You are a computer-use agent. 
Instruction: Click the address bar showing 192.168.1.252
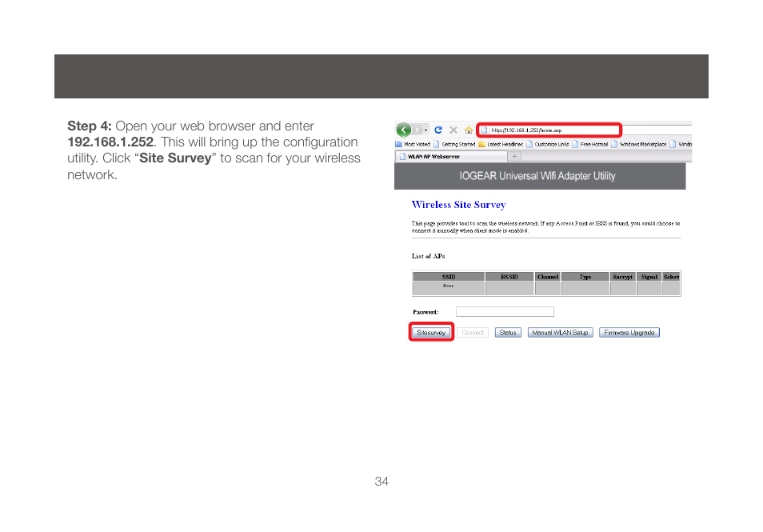pyautogui.click(x=549, y=130)
